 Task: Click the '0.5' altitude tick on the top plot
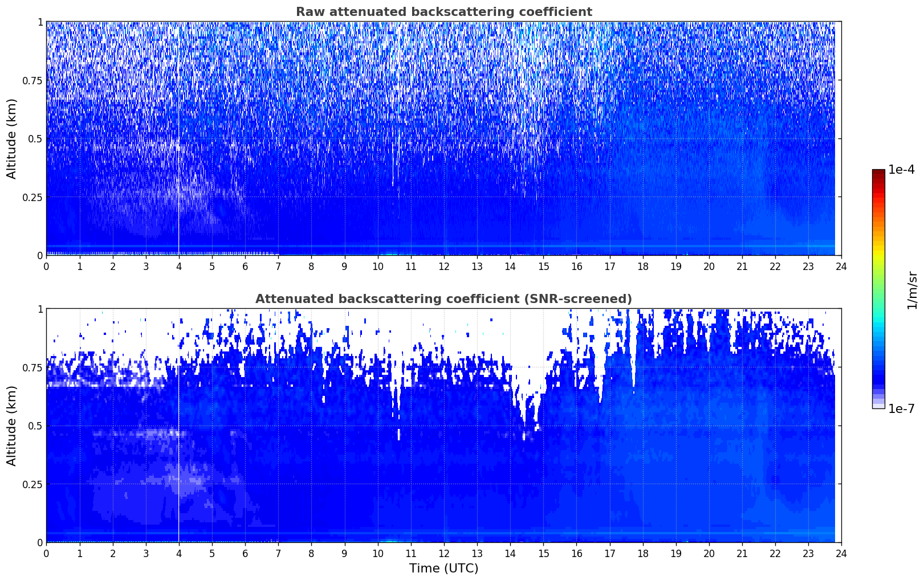[35, 138]
